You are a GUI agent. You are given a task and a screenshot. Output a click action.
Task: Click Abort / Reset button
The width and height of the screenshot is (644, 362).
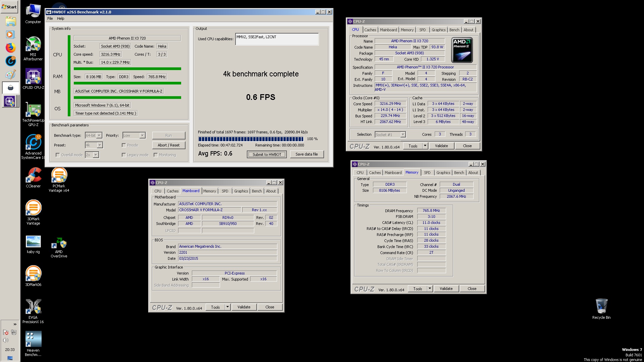tap(169, 145)
